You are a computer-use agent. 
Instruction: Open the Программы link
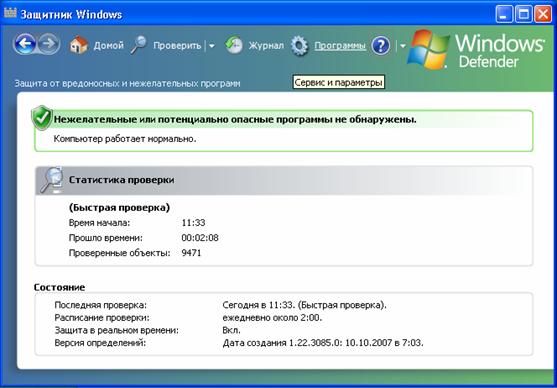click(x=340, y=46)
